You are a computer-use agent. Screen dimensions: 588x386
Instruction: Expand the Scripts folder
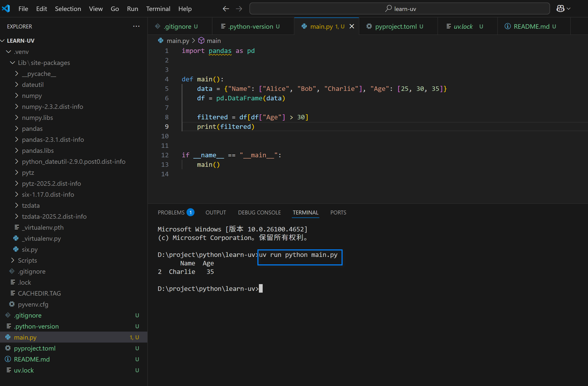point(74,260)
